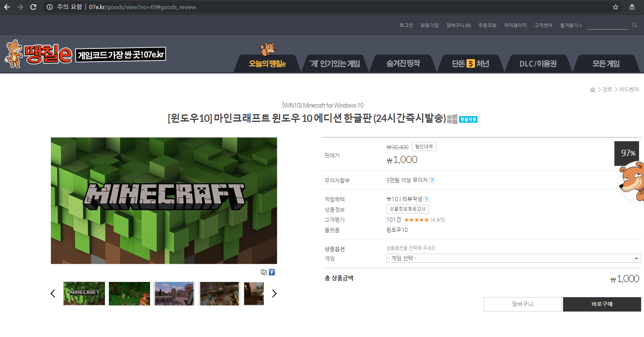The height and width of the screenshot is (337, 644).
Task: Share on Facebook icon below image
Action: pos(272,272)
